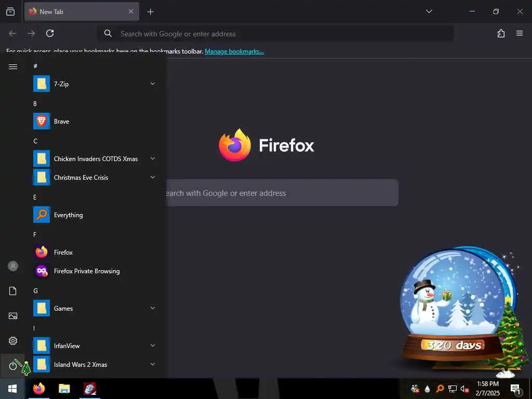
Task: Open the 7-Zip folder in Start menu
Action: 95,84
